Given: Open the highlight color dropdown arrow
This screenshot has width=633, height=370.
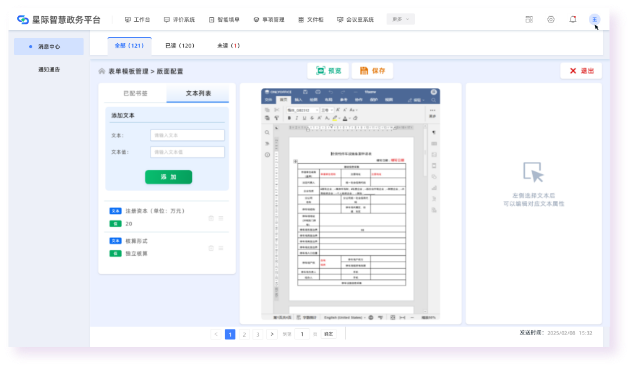Looking at the screenshot, I should [340, 119].
